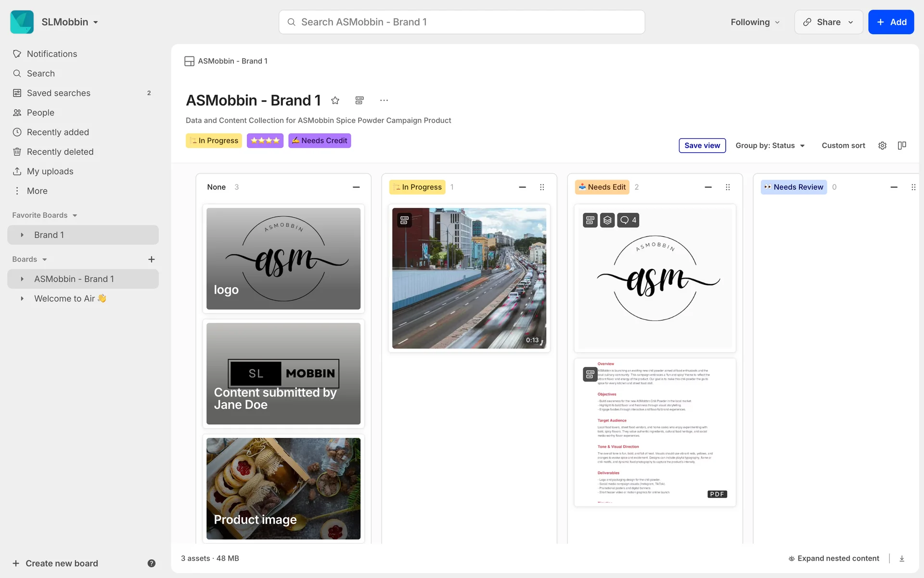This screenshot has width=924, height=578.
Task: Toggle the side panel layout icon
Action: click(902, 145)
